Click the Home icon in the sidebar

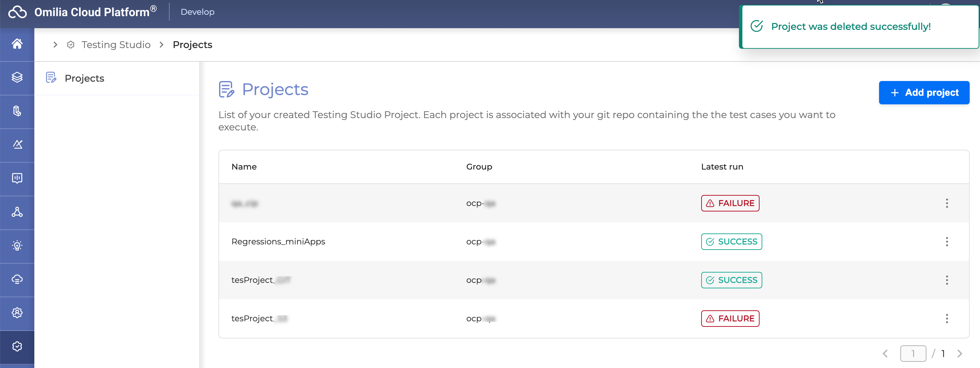pyautogui.click(x=17, y=44)
